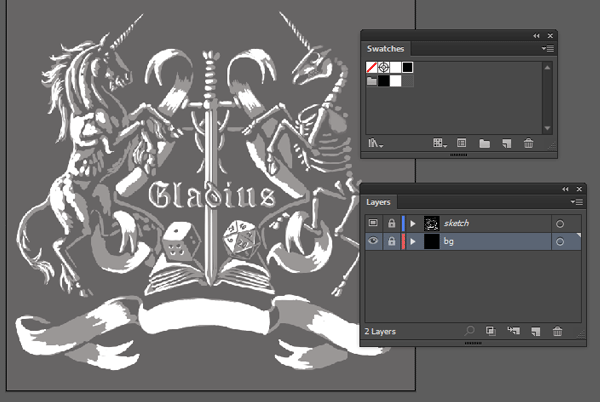The width and height of the screenshot is (600, 402).
Task: Click the sketch layer target circle
Action: point(560,224)
